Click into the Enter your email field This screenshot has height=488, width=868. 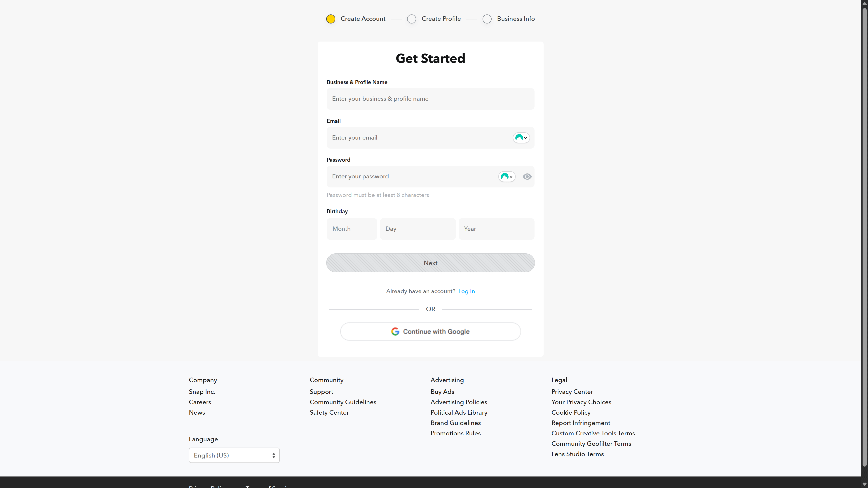click(x=418, y=138)
